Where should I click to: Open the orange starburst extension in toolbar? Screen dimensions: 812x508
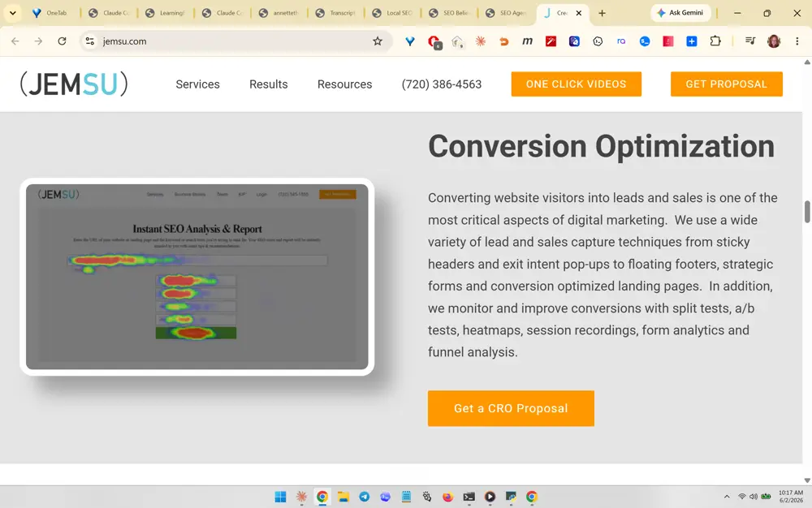pos(481,41)
